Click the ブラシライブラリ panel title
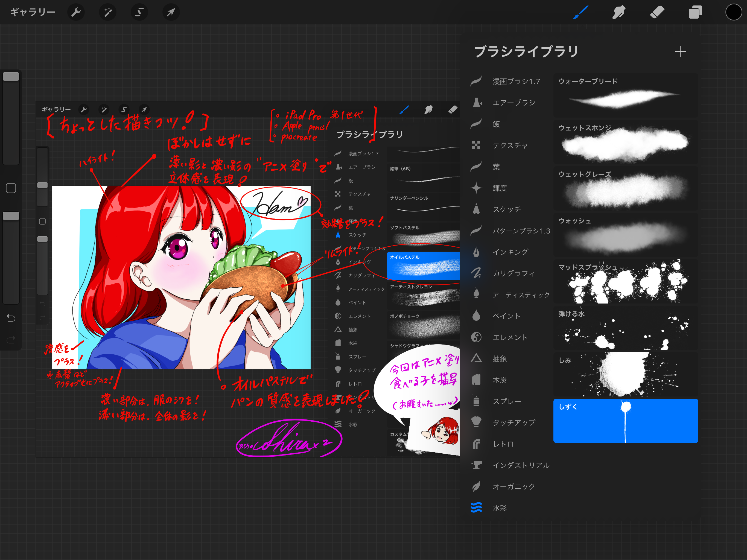This screenshot has width=747, height=560. pyautogui.click(x=526, y=51)
